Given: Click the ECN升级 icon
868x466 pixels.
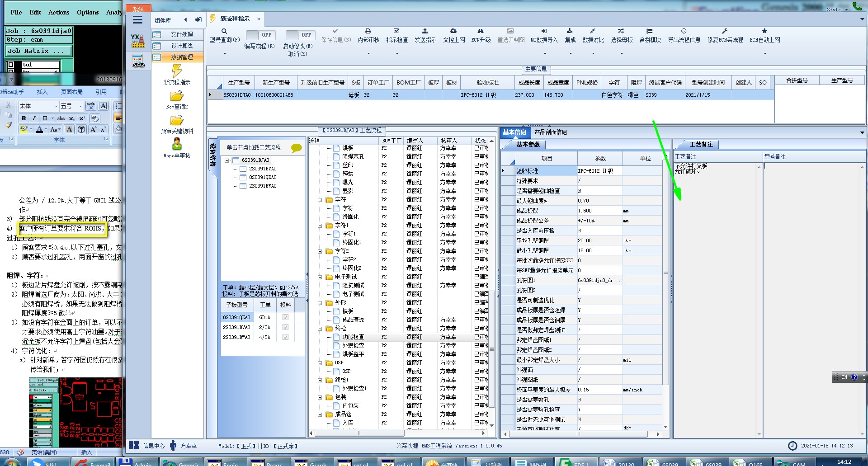Looking at the screenshot, I should tap(481, 31).
